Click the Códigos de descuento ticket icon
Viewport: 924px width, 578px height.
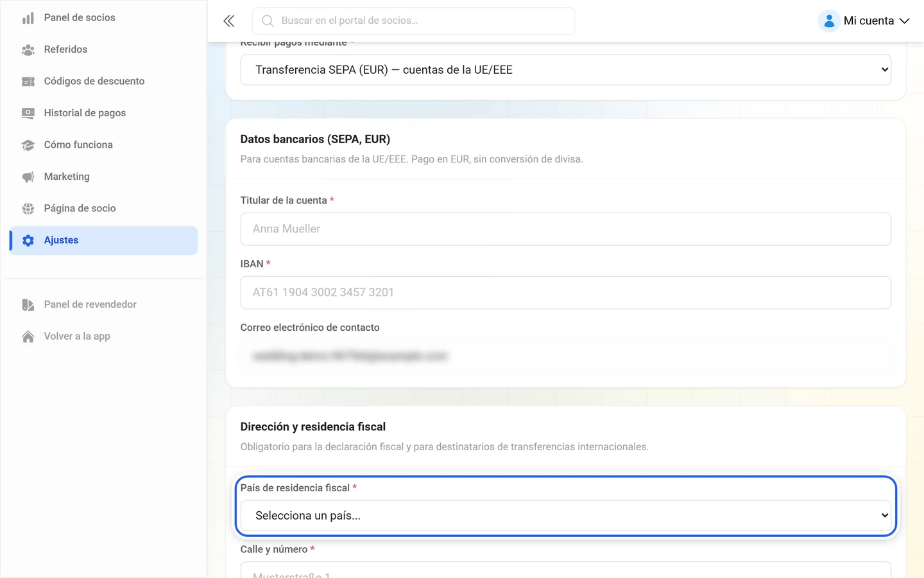(x=28, y=82)
